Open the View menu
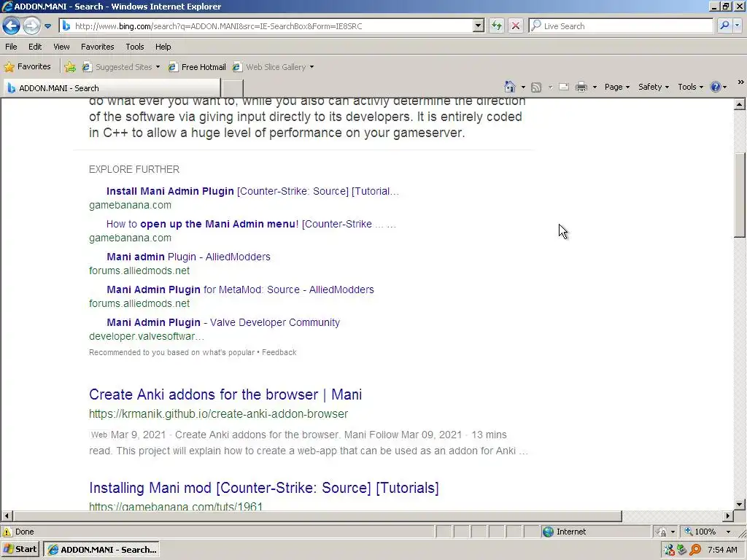The height and width of the screenshot is (560, 747). (61, 47)
